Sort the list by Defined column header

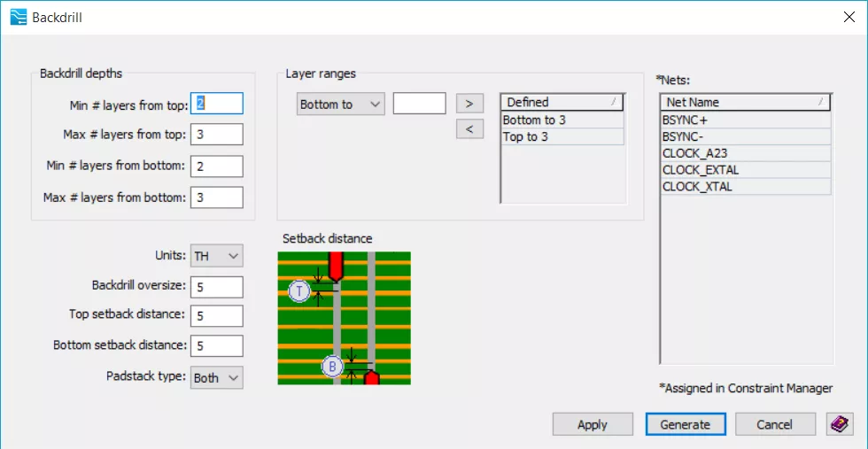[562, 103]
